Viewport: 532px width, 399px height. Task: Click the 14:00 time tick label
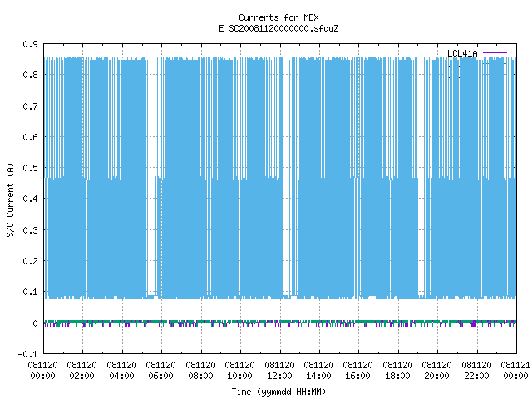318,376
